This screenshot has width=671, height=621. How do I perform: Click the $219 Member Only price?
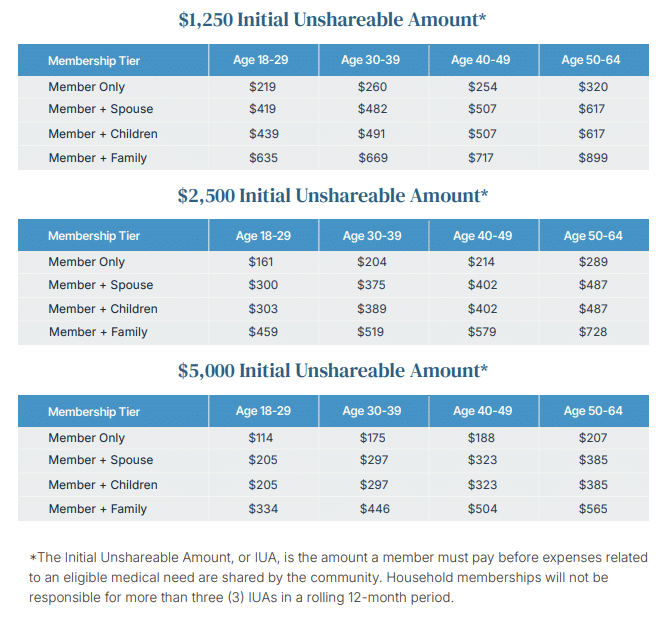[x=263, y=87]
